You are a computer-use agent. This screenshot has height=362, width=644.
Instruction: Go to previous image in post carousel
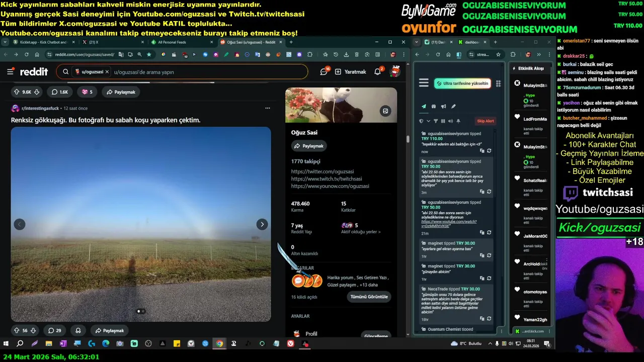point(20,224)
